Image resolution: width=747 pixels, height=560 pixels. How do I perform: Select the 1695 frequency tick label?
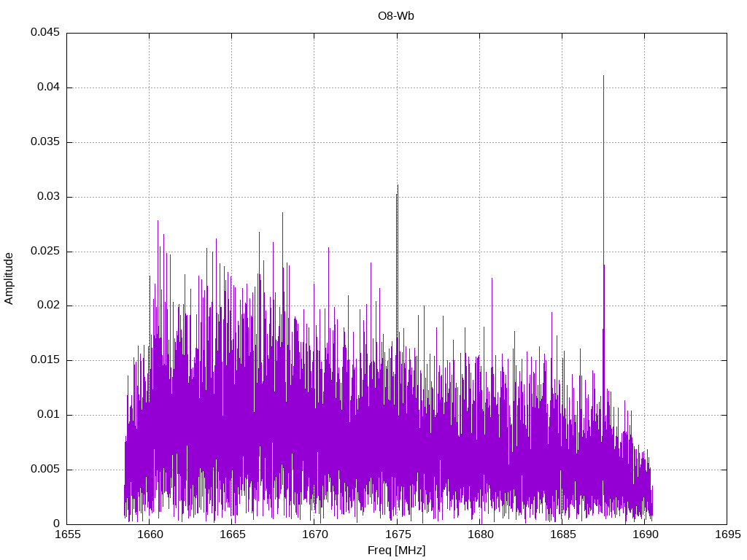tap(727, 534)
